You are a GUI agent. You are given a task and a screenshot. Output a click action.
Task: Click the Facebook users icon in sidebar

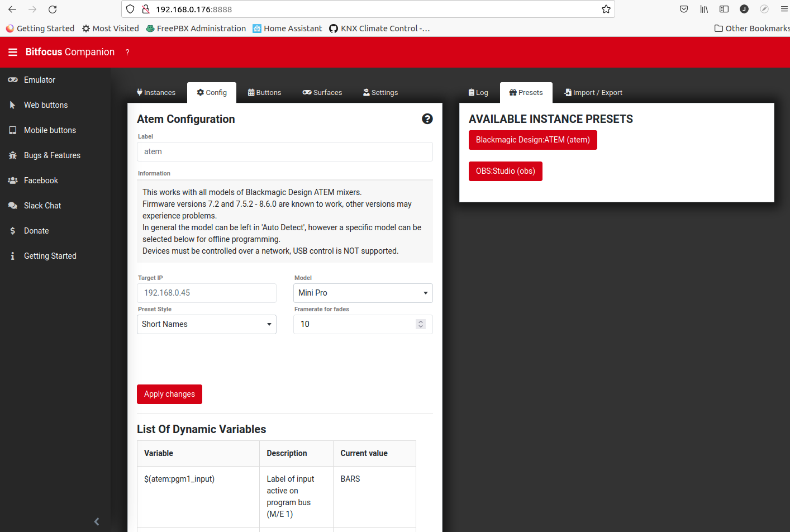tap(13, 180)
